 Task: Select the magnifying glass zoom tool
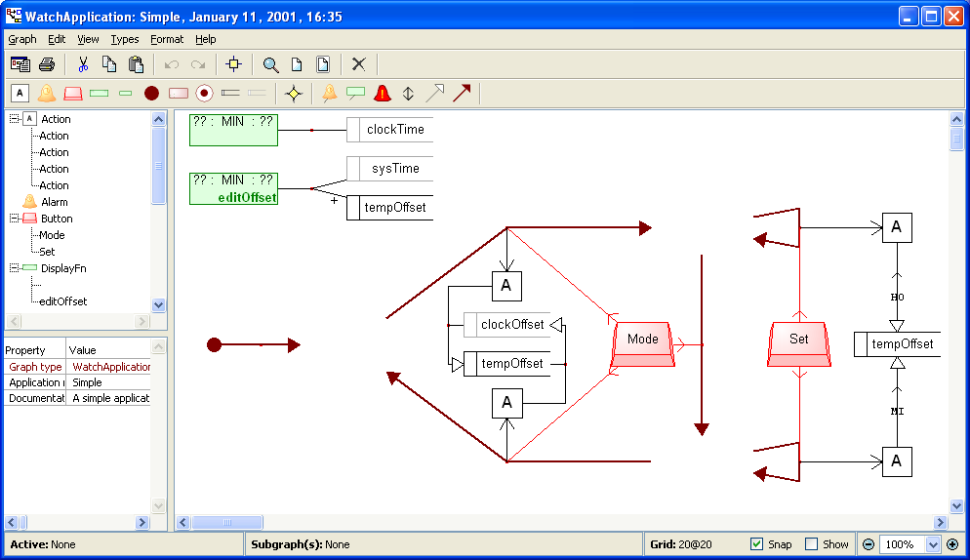(x=270, y=64)
